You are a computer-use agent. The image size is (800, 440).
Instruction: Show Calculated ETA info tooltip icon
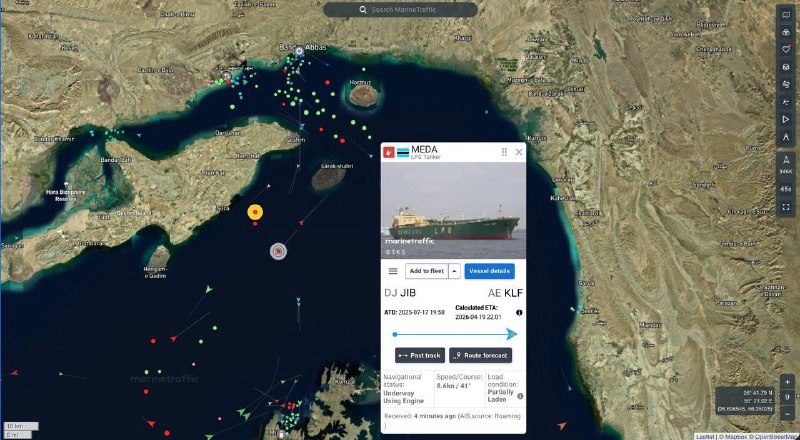pyautogui.click(x=519, y=312)
